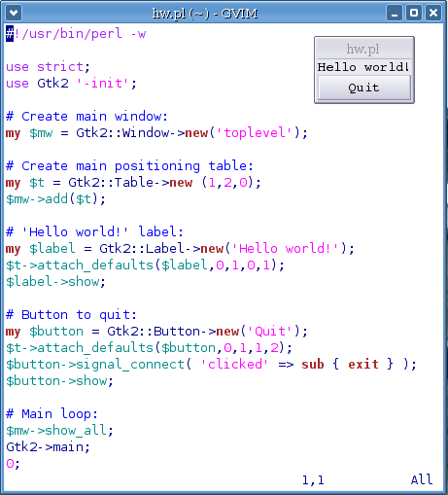Close the GVIM window
Image resolution: width=448 pixels, height=495 pixels.
point(433,13)
